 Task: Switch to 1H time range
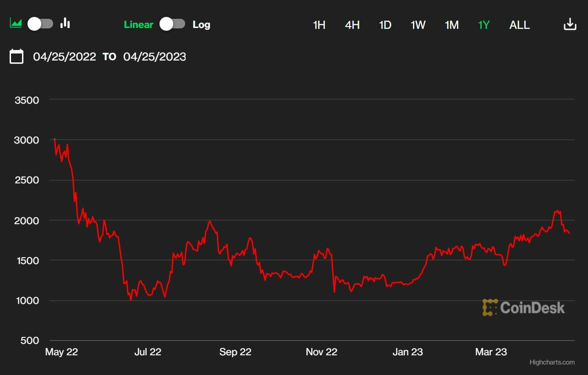point(319,25)
